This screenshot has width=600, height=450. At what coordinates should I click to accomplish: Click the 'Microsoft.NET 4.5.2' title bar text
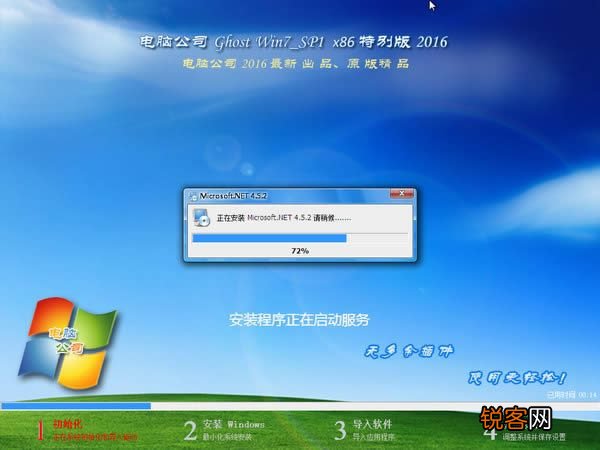(233, 196)
